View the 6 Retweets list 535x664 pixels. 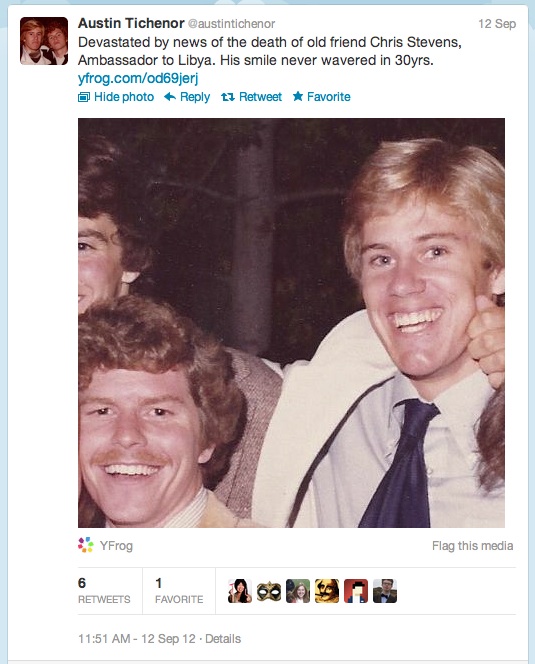point(104,591)
